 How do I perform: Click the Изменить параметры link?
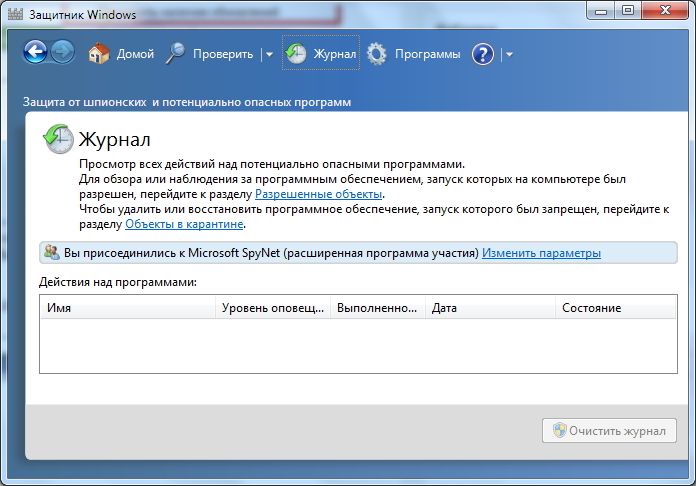(541, 253)
